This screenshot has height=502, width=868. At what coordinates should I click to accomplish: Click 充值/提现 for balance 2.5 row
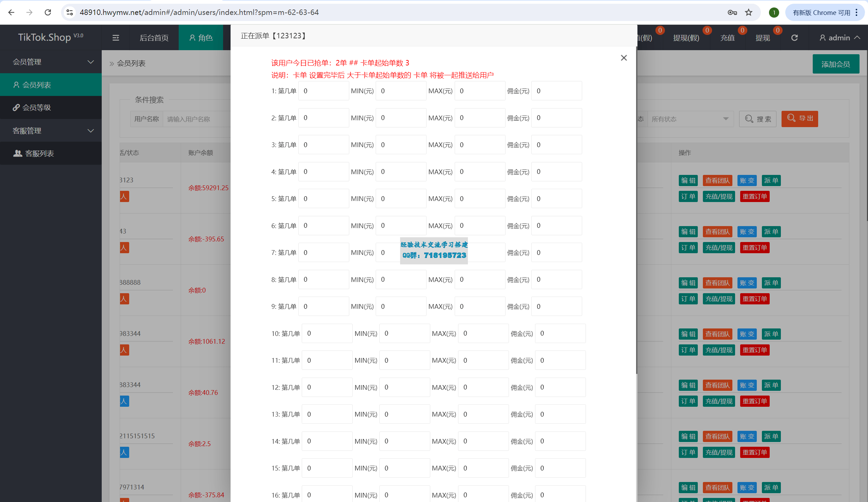point(719,452)
